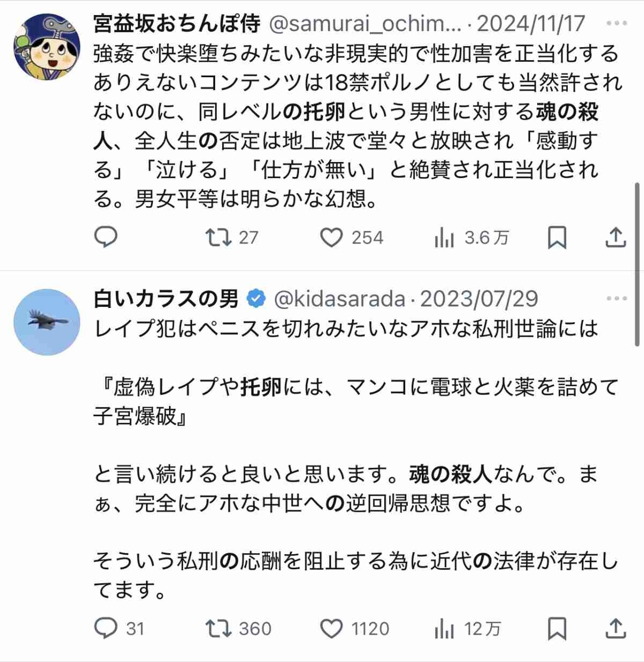Open the bird-in-sky profile avatar
Image resolution: width=644 pixels, height=662 pixels.
47,322
